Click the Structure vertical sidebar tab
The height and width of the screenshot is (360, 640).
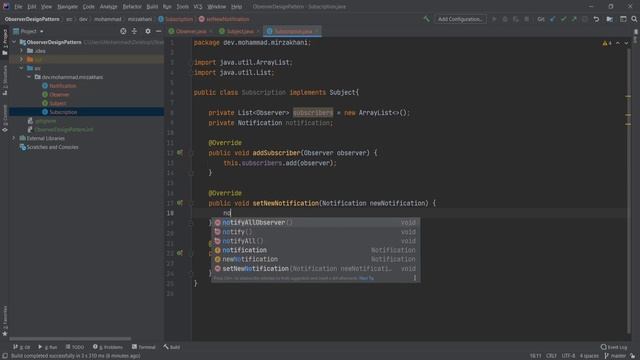pos(5,80)
